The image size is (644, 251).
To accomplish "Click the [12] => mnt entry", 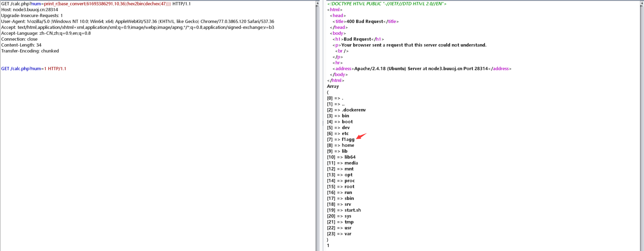I will click(x=340, y=169).
